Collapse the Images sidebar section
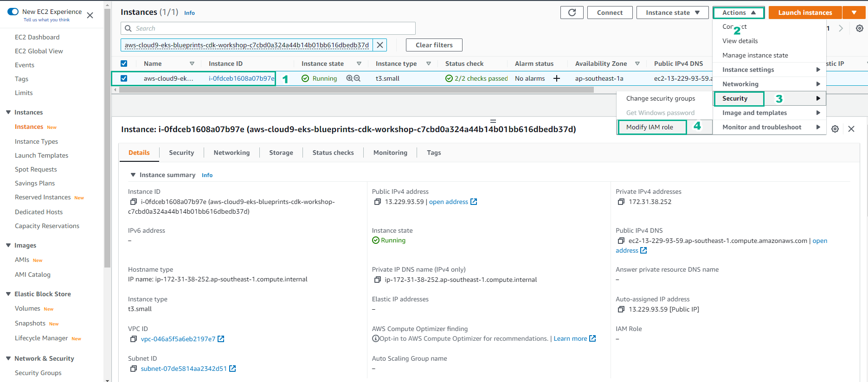Image resolution: width=868 pixels, height=382 pixels. (8, 245)
